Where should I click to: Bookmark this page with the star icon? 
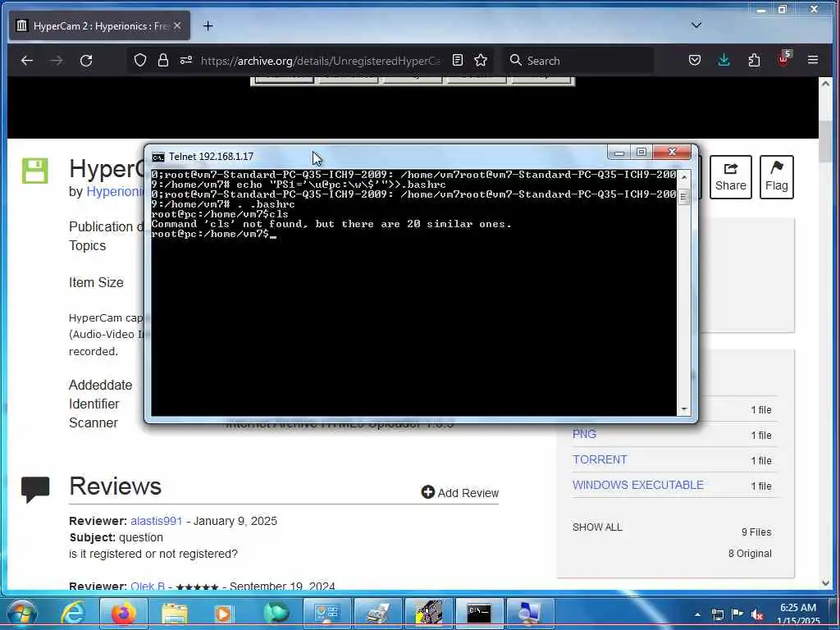(481, 61)
